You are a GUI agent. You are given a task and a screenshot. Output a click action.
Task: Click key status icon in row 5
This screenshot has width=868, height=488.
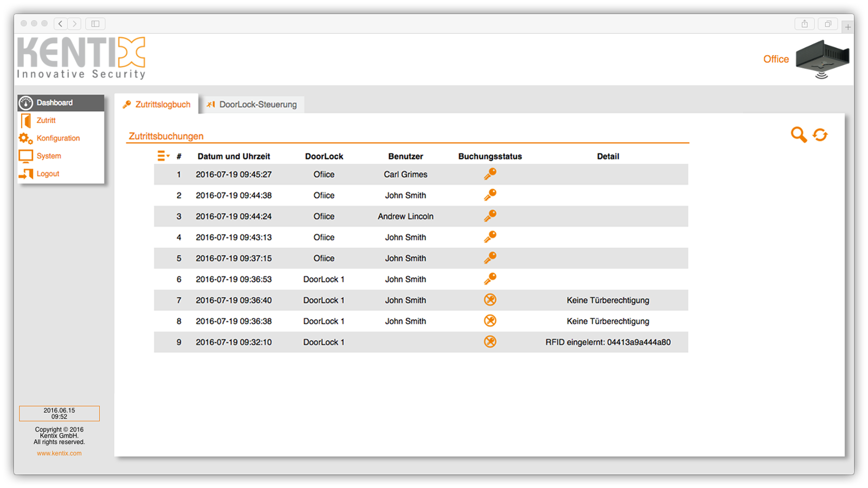490,258
